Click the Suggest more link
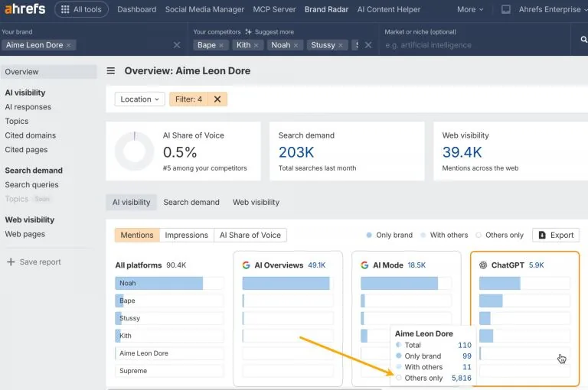Screen dimensions: 588x390 tap(274, 32)
